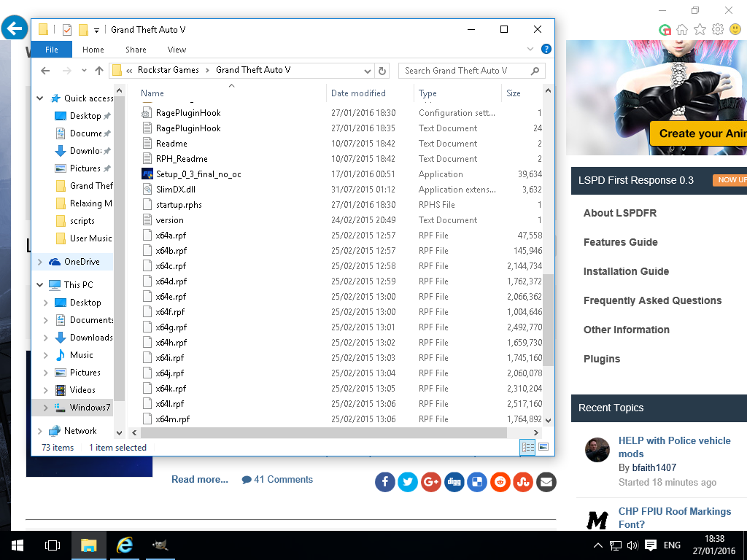Expand the Explorer ribbon chevron
This screenshot has height=560, width=747.
(x=530, y=49)
